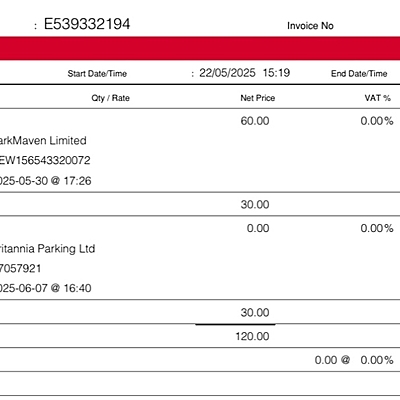Click the Britannia Parking Ltd text
The width and height of the screenshot is (400, 400).
[x=47, y=248]
